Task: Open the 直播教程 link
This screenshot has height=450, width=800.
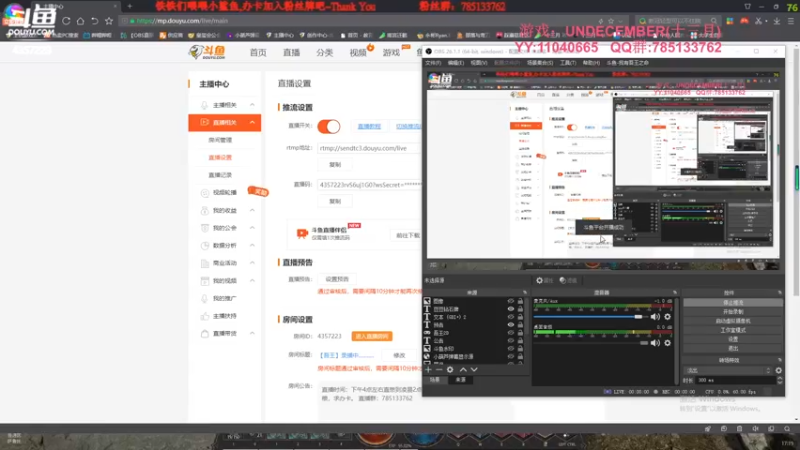Action: click(369, 127)
